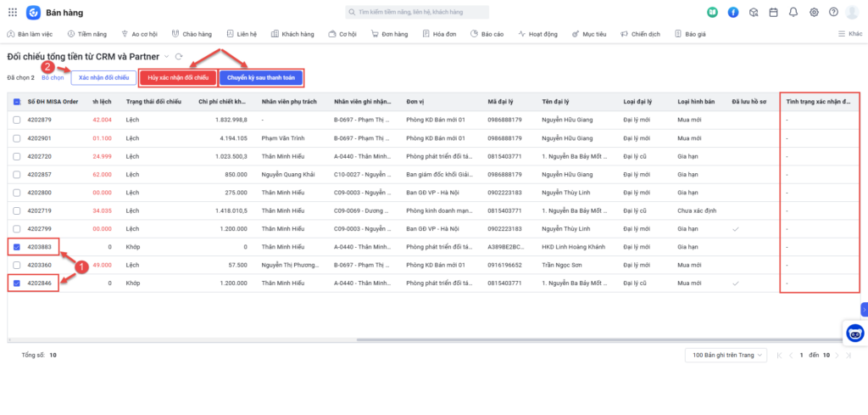Open the 100 records per page dropdown
The width and height of the screenshot is (868, 415).
725,355
